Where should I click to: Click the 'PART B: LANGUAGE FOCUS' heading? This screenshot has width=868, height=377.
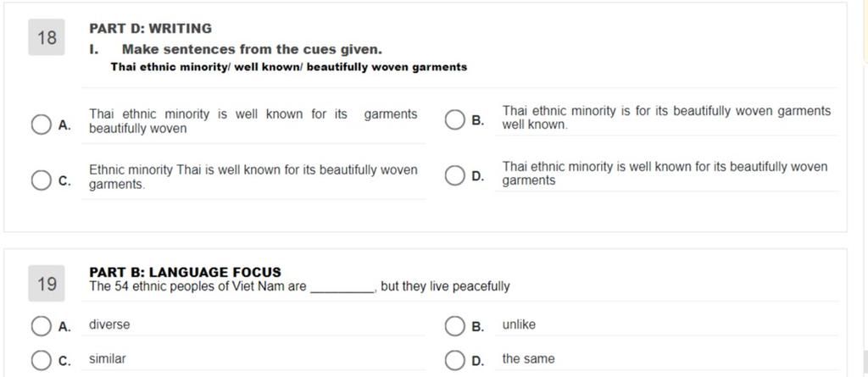click(x=185, y=272)
